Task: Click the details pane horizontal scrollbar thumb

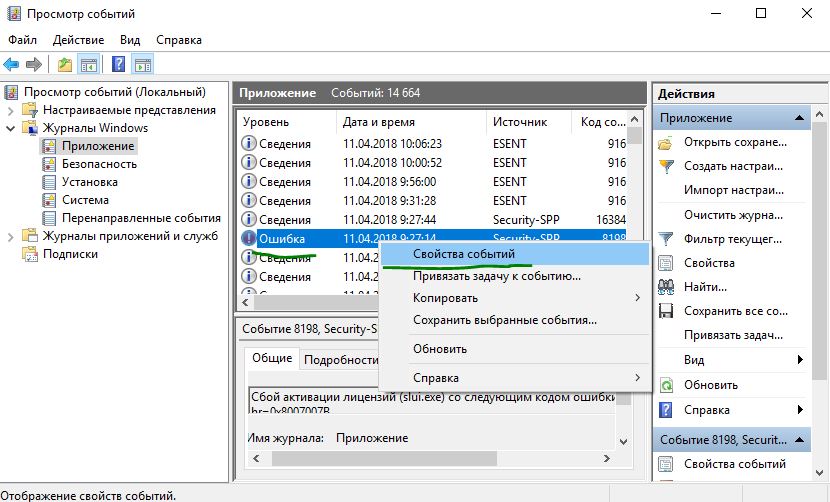Action: pyautogui.click(x=384, y=459)
